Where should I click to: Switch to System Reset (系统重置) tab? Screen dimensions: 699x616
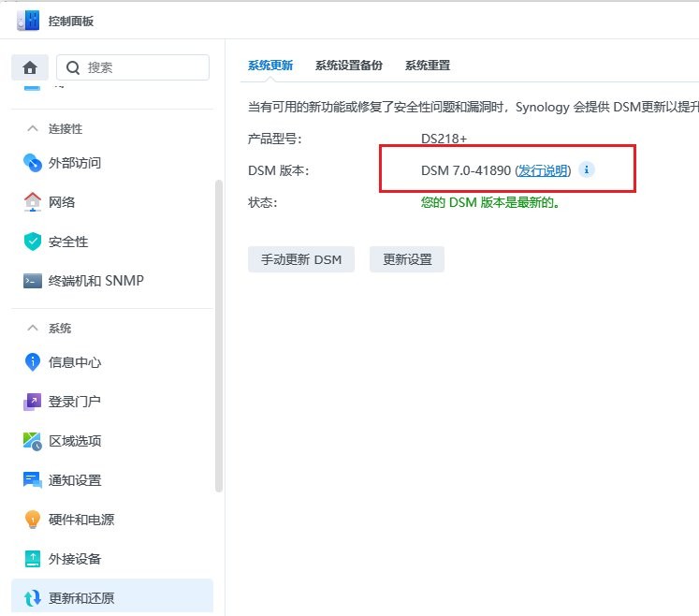coord(427,66)
